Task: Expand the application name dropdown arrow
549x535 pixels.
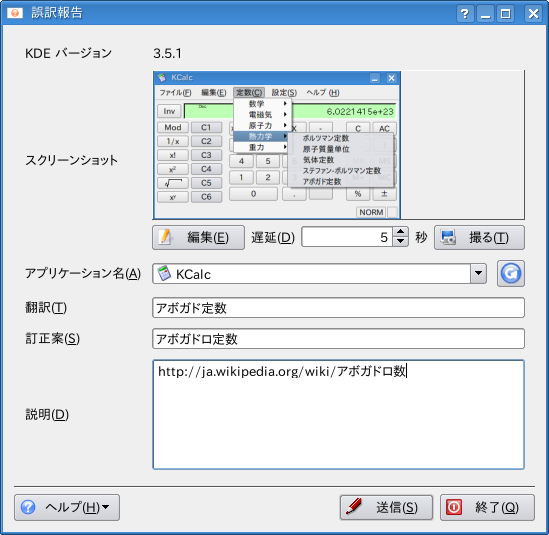Action: pyautogui.click(x=478, y=274)
